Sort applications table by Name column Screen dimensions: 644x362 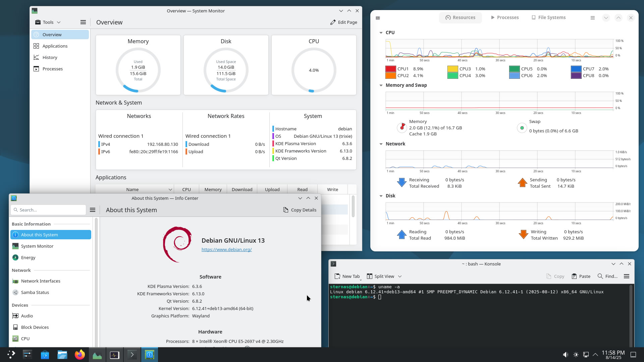[135, 189]
